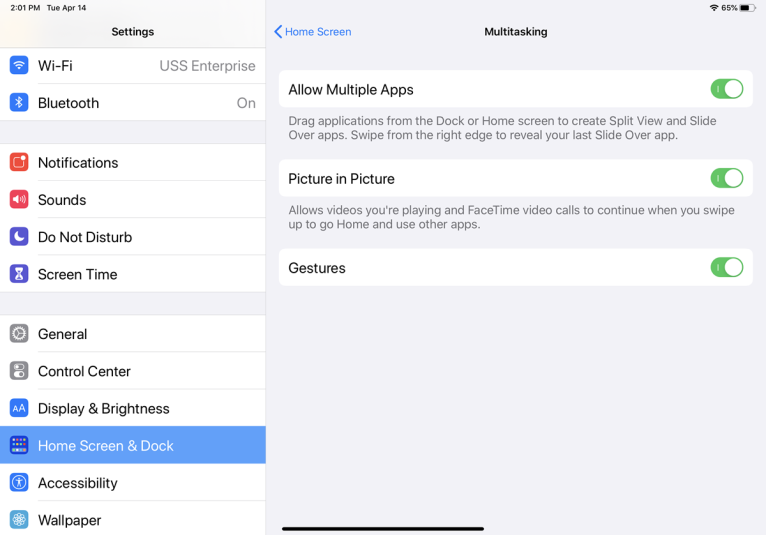Select Sounds in the sidebar
This screenshot has height=535, width=766.
coord(133,199)
